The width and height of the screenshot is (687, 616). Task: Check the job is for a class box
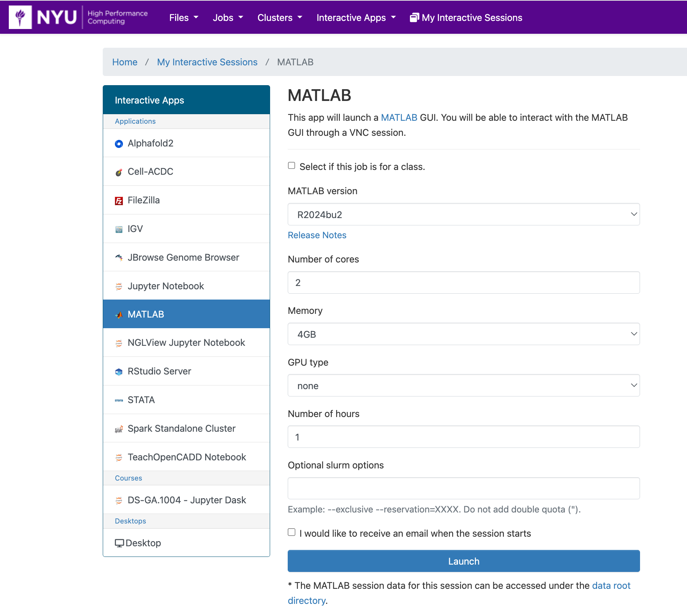292,166
